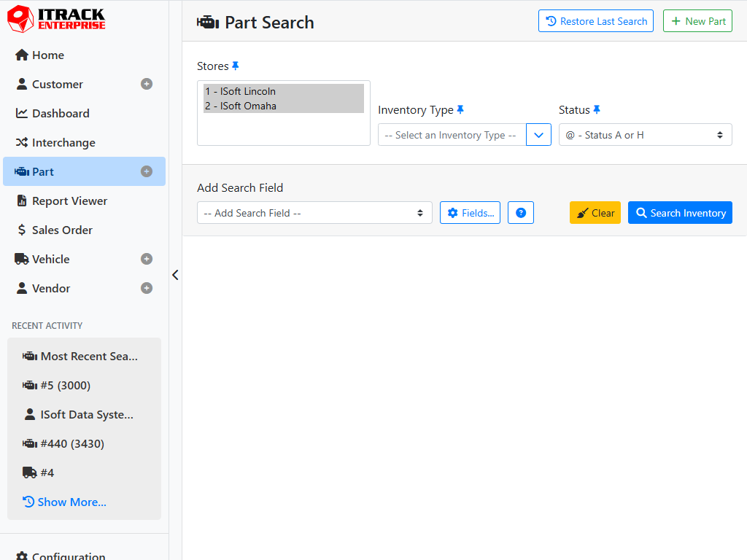Select ISoft Omaha in the Stores list
This screenshot has height=560, width=747.
click(242, 105)
